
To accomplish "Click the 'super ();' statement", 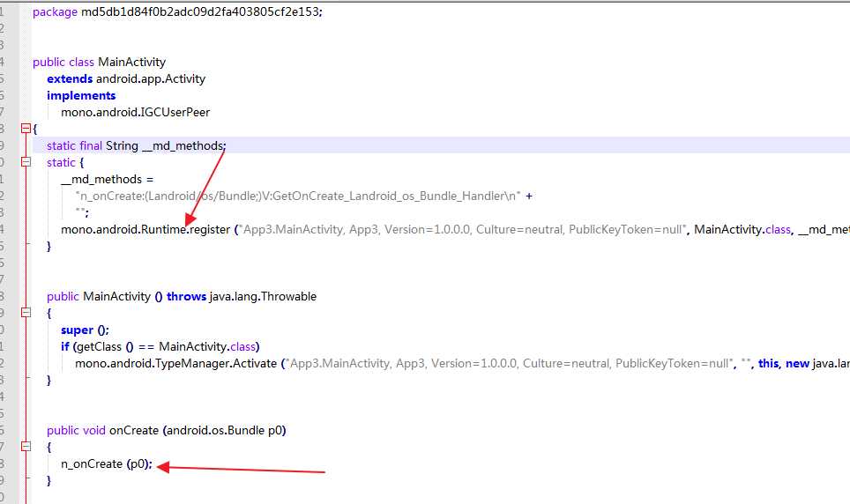I will pyautogui.click(x=85, y=330).
